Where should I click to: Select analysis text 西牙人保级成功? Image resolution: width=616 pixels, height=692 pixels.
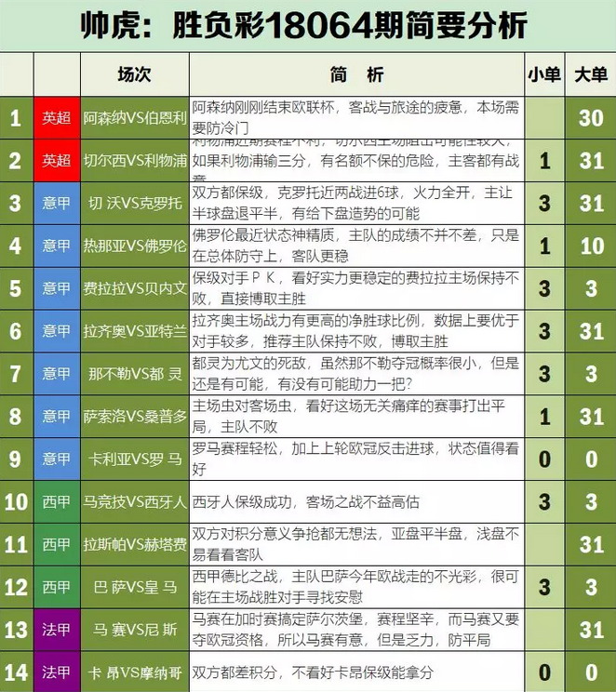(x=242, y=501)
